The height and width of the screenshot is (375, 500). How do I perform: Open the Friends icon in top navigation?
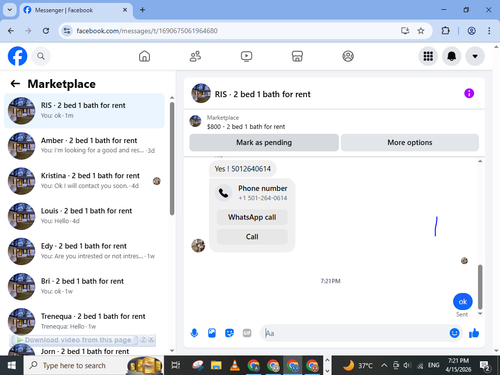(x=195, y=56)
